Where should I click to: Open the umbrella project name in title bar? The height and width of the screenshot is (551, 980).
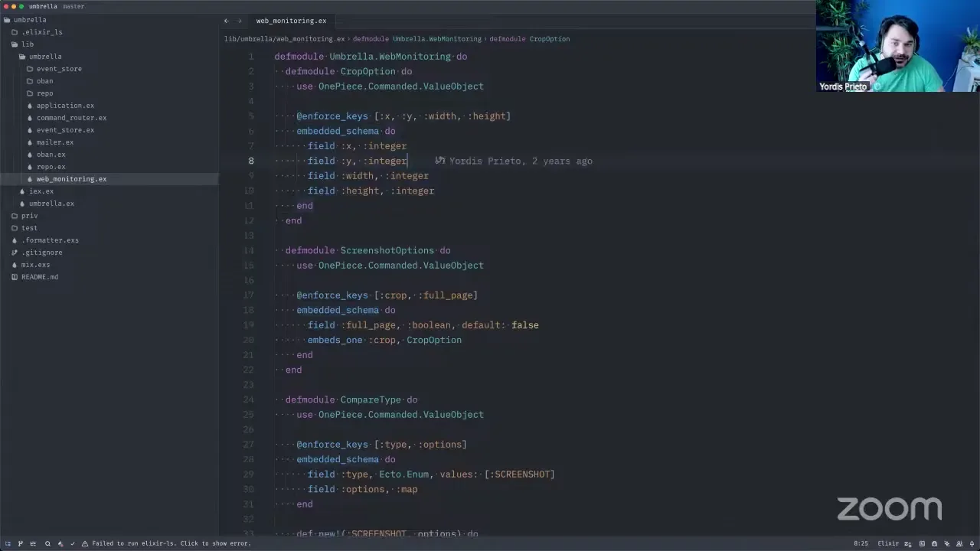click(43, 6)
